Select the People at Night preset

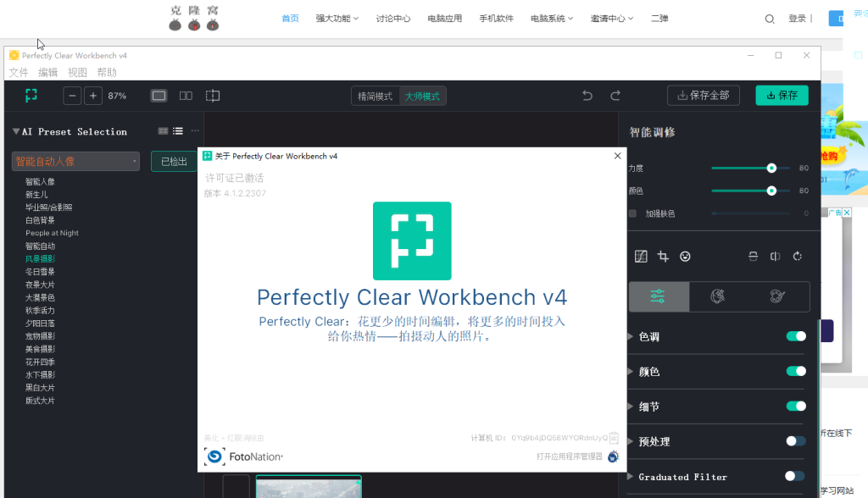pyautogui.click(x=52, y=233)
